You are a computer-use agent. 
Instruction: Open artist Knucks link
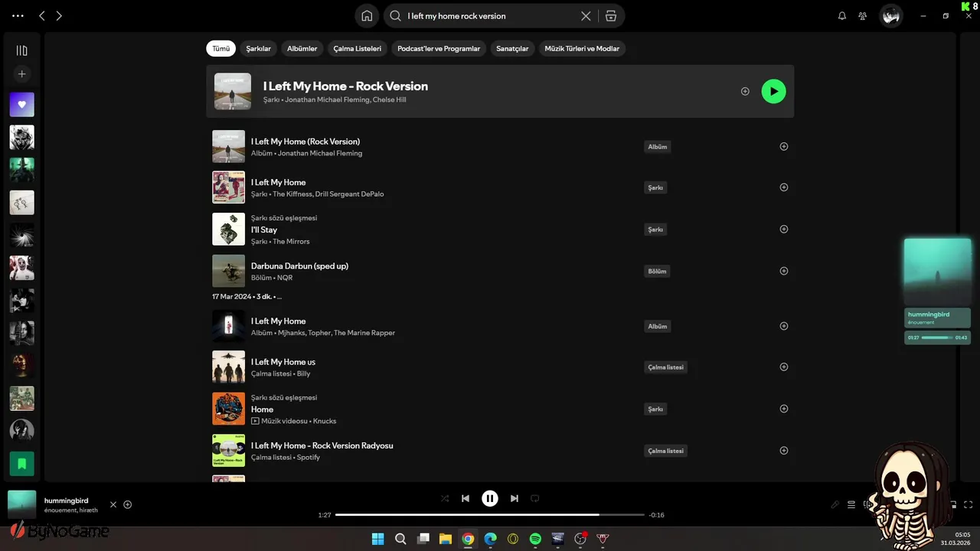325,421
